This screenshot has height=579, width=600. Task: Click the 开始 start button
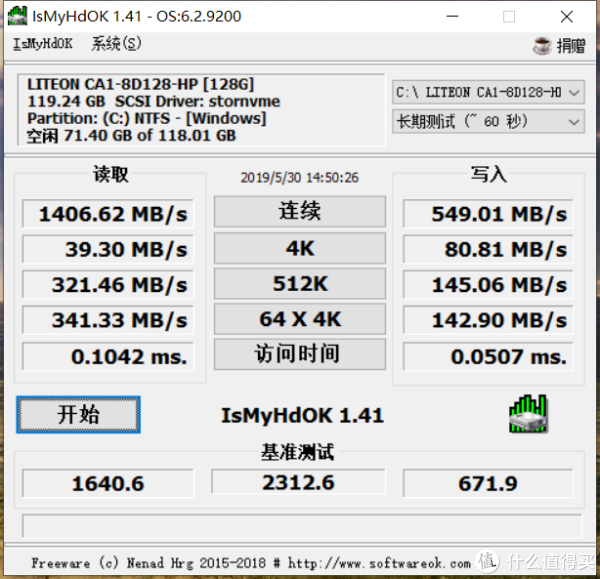pyautogui.click(x=78, y=415)
